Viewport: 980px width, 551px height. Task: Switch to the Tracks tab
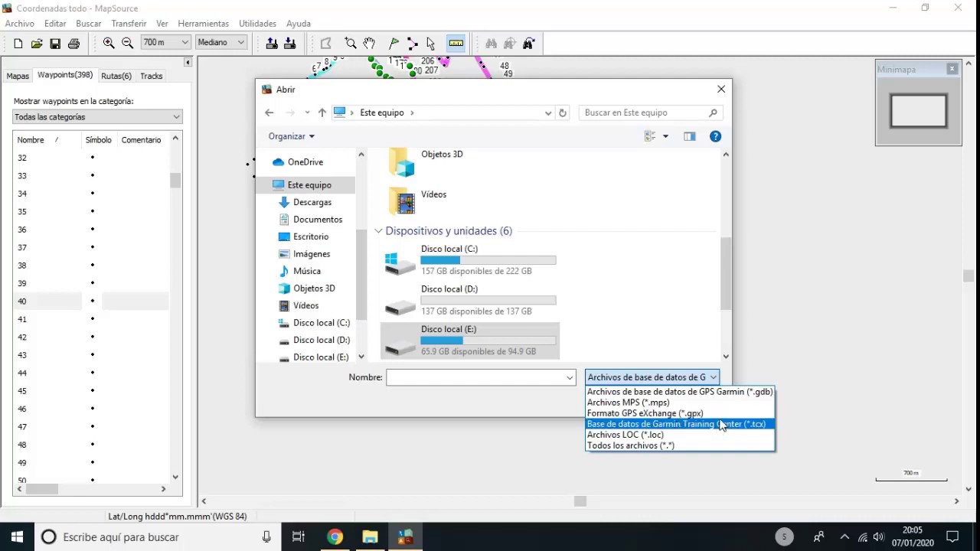(x=151, y=76)
